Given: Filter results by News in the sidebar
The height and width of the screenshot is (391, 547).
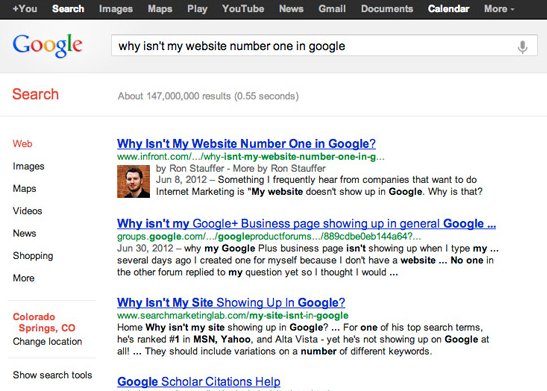Looking at the screenshot, I should click(x=24, y=233).
